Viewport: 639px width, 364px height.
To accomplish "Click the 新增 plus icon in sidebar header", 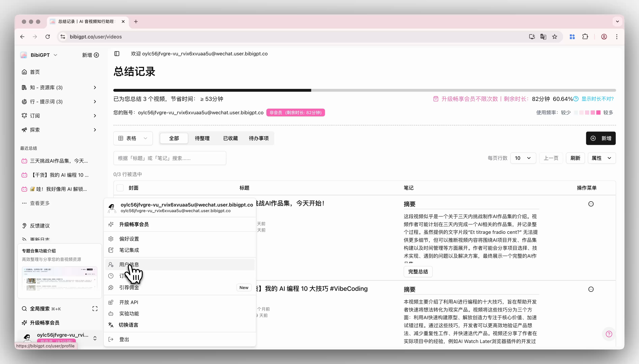I will pyautogui.click(x=96, y=55).
